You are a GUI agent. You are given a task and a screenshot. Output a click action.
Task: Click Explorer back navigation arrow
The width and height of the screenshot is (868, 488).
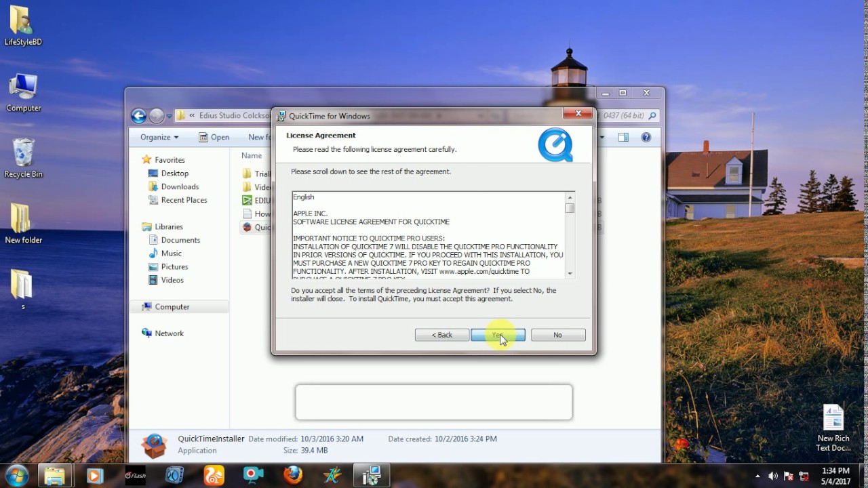pos(139,116)
